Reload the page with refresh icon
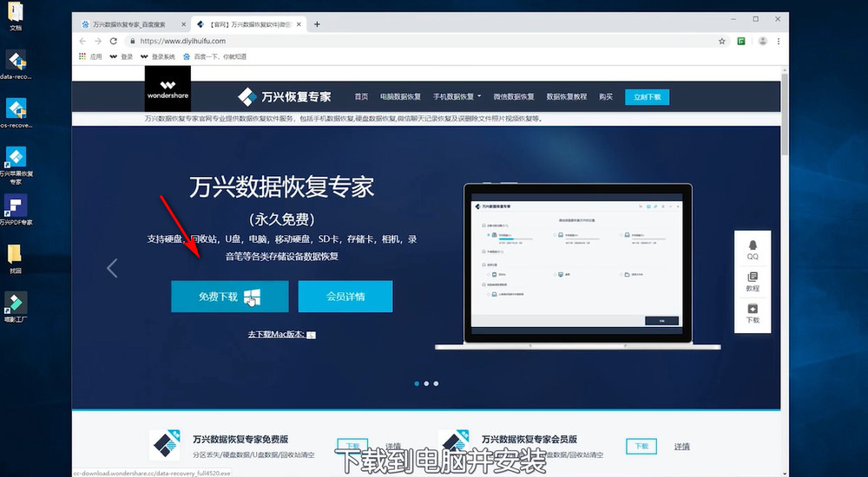The height and width of the screenshot is (477, 868). pos(114,41)
